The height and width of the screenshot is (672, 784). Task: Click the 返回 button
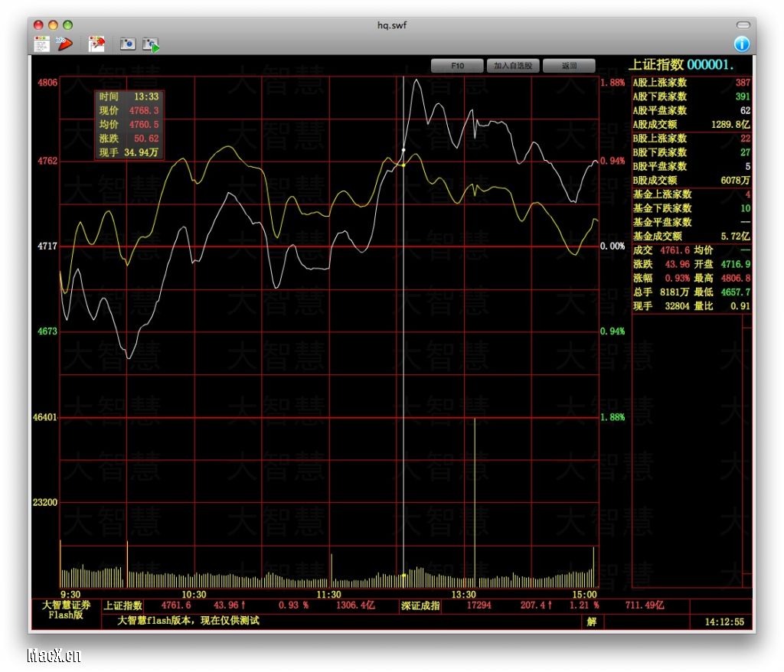tap(569, 66)
